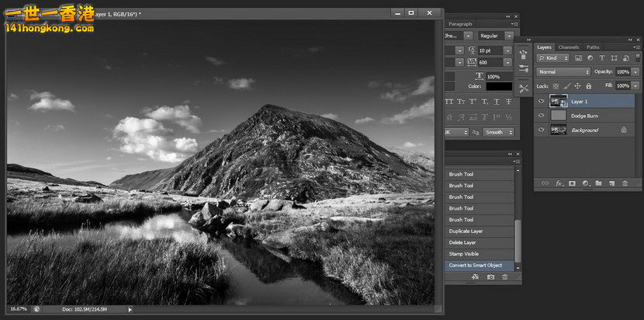Open the Opacity slider arrow

point(635,71)
